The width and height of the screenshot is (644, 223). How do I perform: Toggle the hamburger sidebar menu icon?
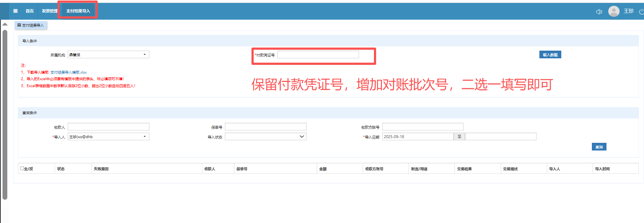(x=15, y=11)
